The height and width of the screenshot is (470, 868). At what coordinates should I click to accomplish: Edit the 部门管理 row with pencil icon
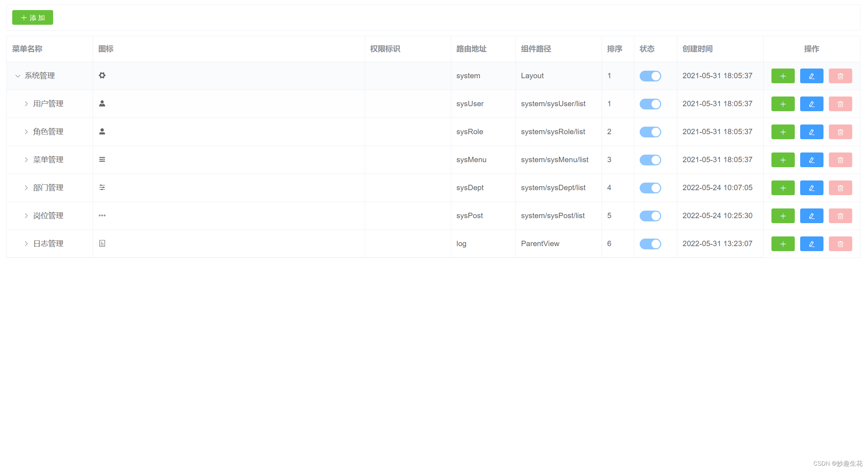coord(812,188)
